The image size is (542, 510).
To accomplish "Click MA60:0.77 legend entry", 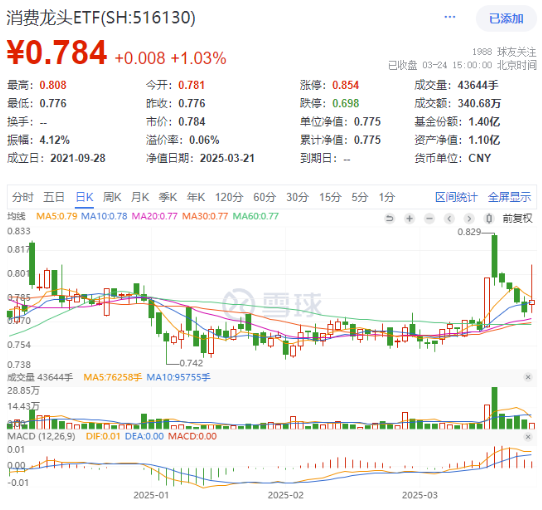I will point(255,216).
